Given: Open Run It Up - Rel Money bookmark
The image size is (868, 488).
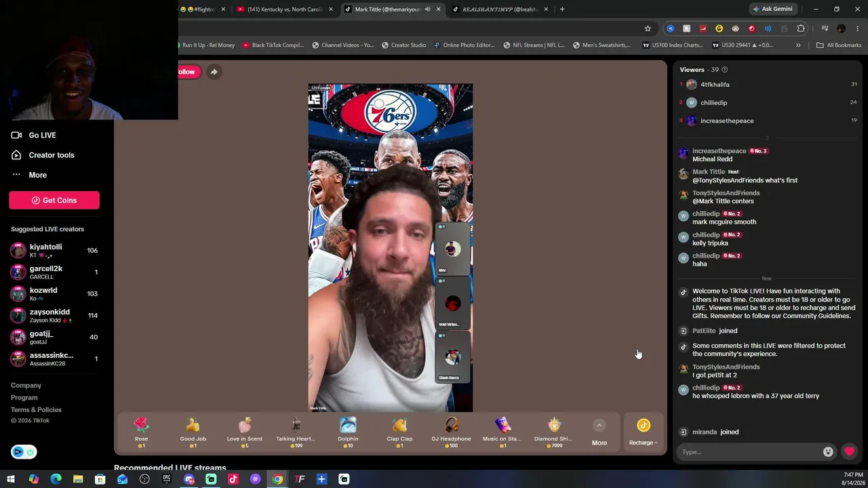Looking at the screenshot, I should 207,45.
